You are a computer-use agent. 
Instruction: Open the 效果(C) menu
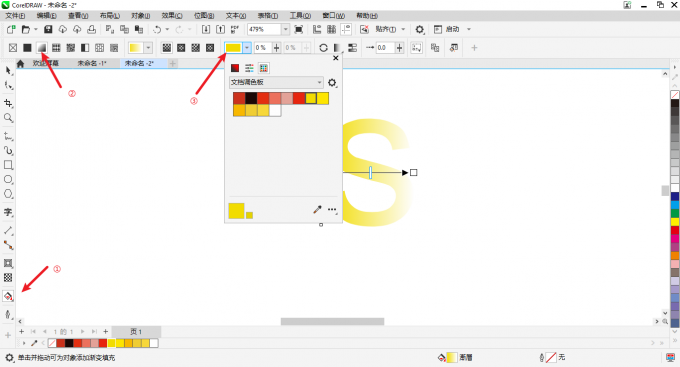172,16
